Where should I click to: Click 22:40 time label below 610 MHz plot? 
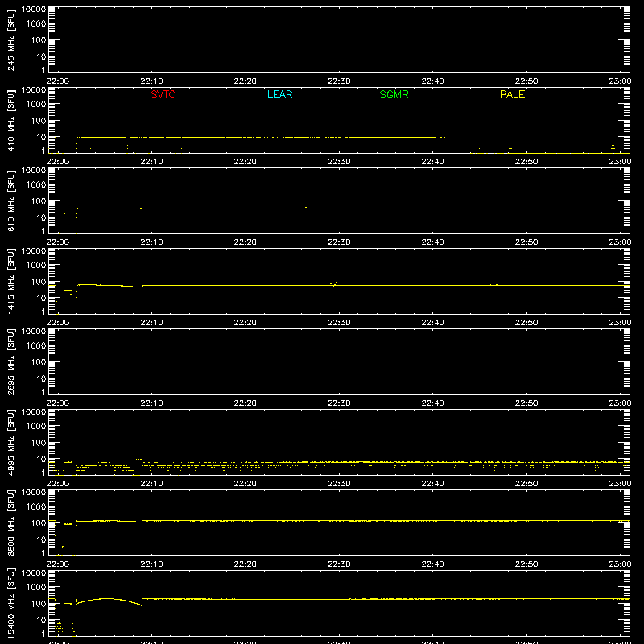(x=432, y=242)
